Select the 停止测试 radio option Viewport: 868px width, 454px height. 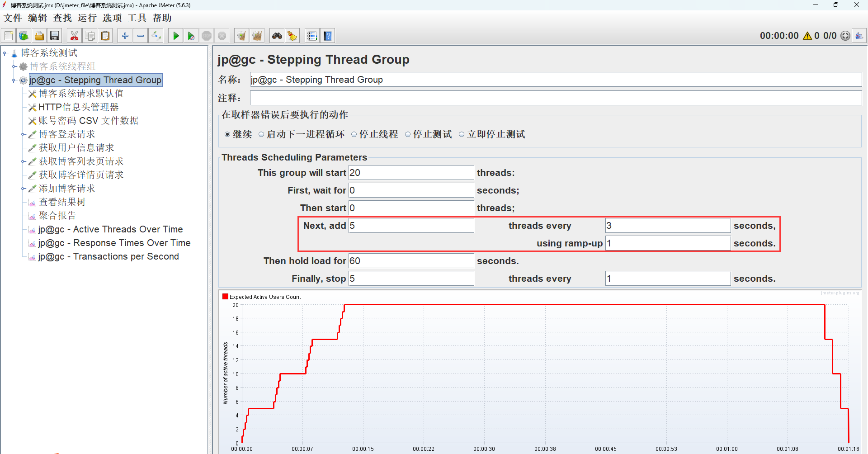coord(408,134)
